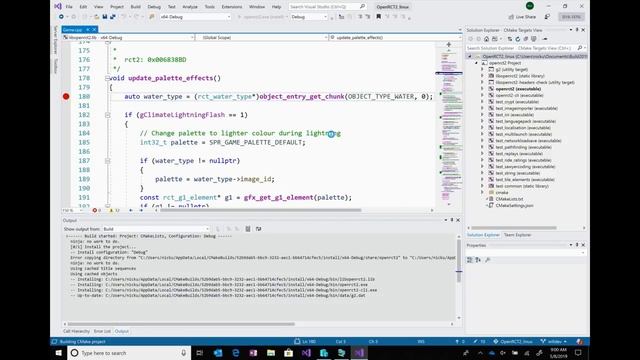The width and height of the screenshot is (640, 360).
Task: Switch to the active Visual Studio taskbar icon
Action: click(359, 353)
